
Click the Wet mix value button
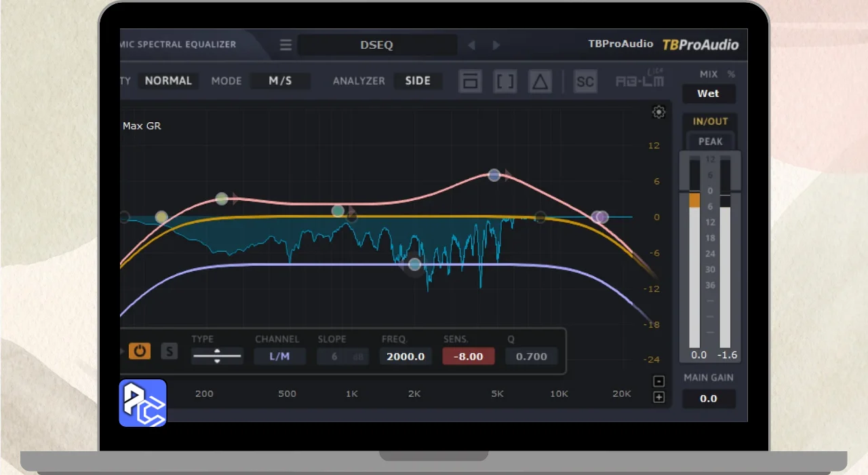pyautogui.click(x=708, y=94)
